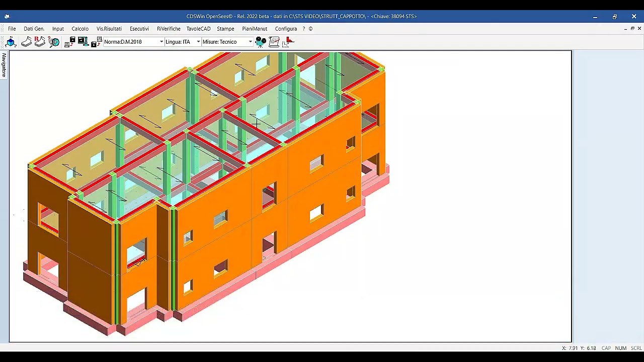Viewport: 644px width, 362px height.
Task: Click the open-book toolbar icon
Action: click(26, 42)
